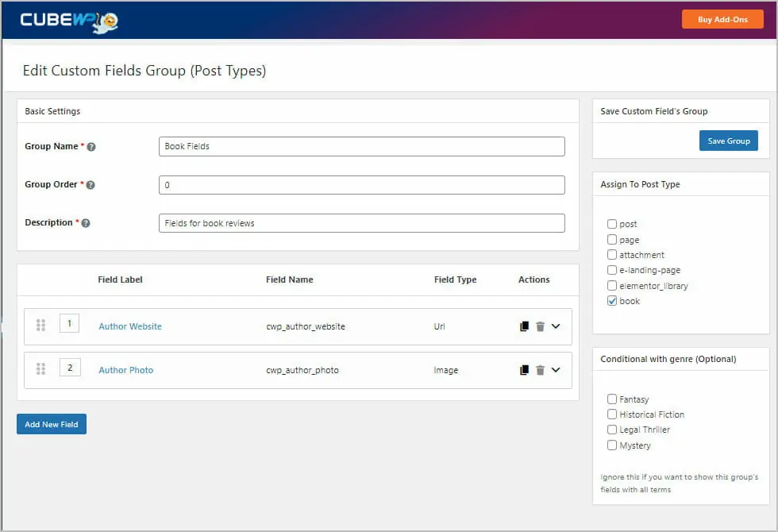The width and height of the screenshot is (778, 532).
Task: Enable the Fantasy genre condition
Action: click(x=612, y=399)
